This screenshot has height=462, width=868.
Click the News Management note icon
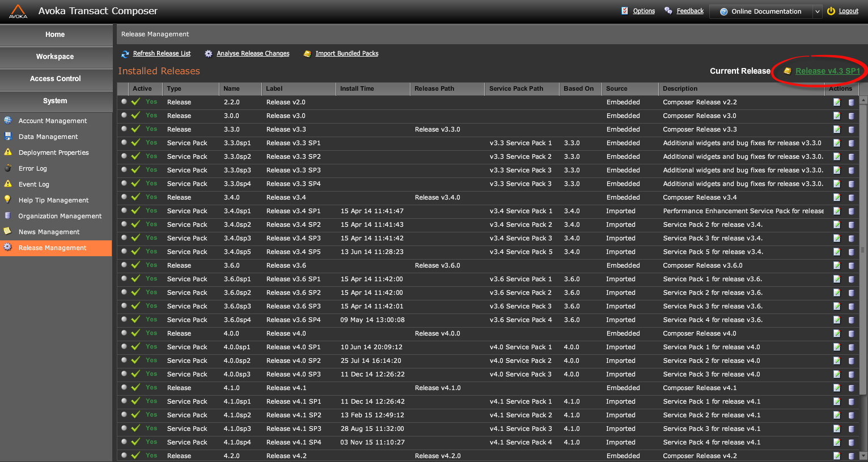click(x=8, y=231)
